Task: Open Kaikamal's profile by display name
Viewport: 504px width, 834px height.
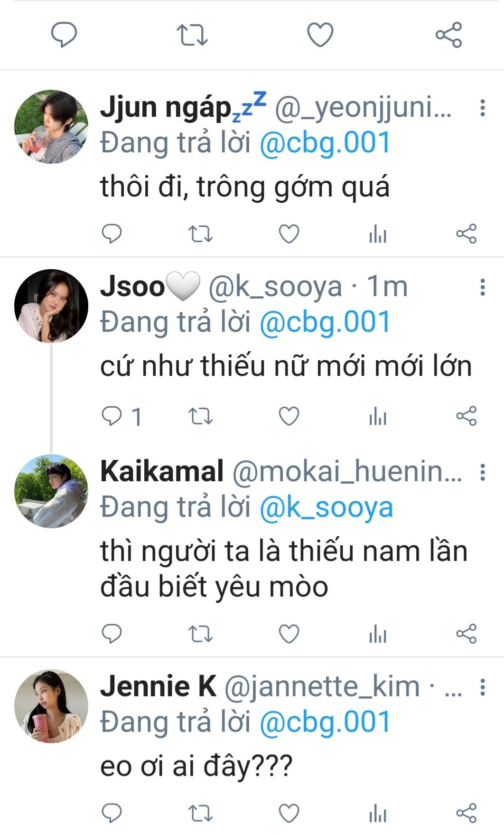Action: 162,471
